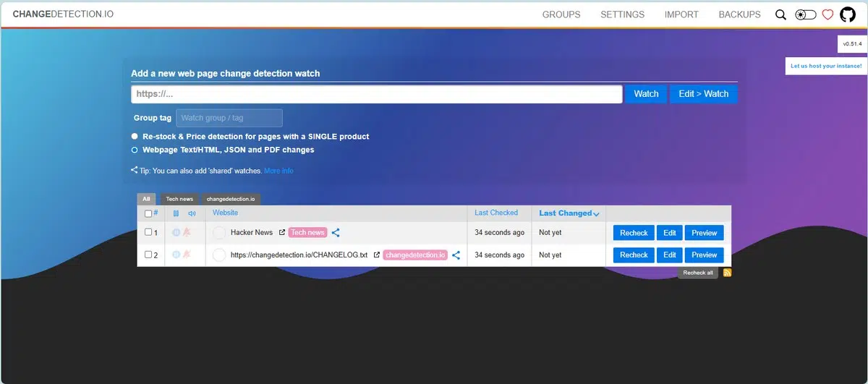Click the Recheck all button
This screenshot has width=868, height=384.
point(698,273)
